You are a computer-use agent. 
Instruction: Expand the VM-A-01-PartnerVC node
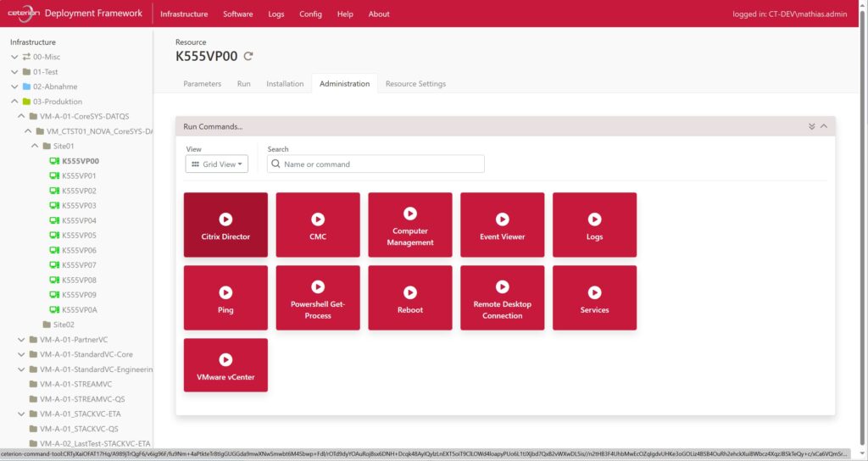(21, 340)
